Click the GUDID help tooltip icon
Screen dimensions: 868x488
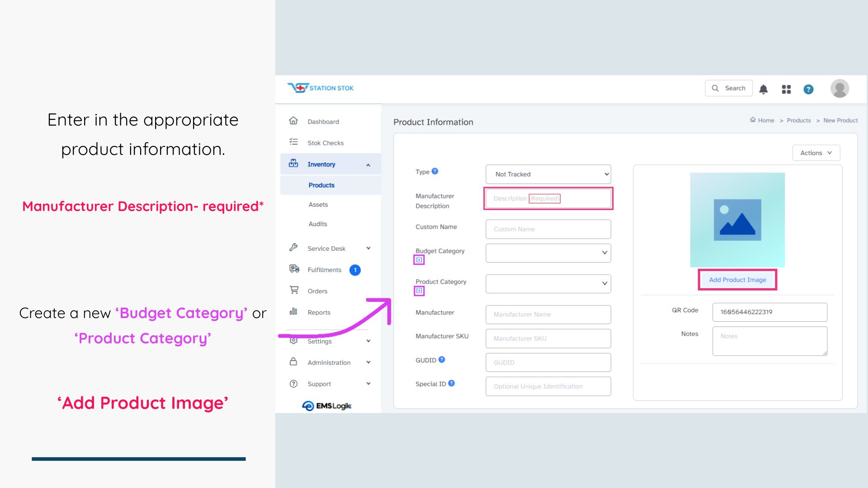(442, 360)
